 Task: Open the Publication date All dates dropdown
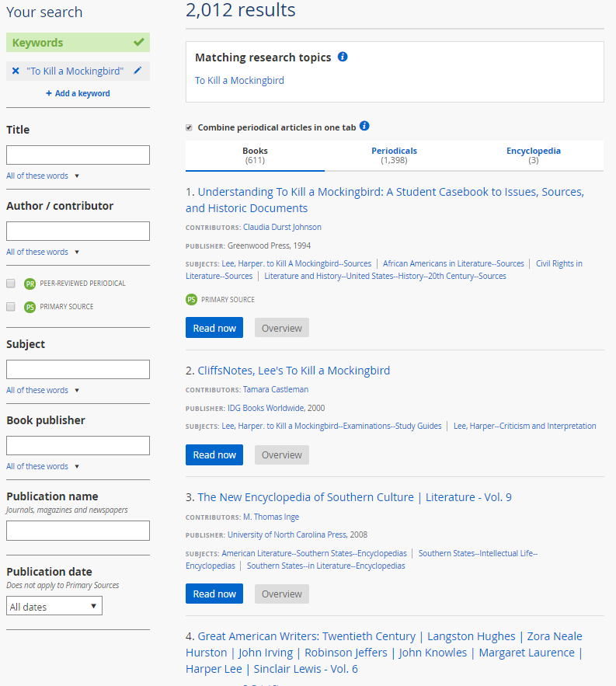(54, 606)
